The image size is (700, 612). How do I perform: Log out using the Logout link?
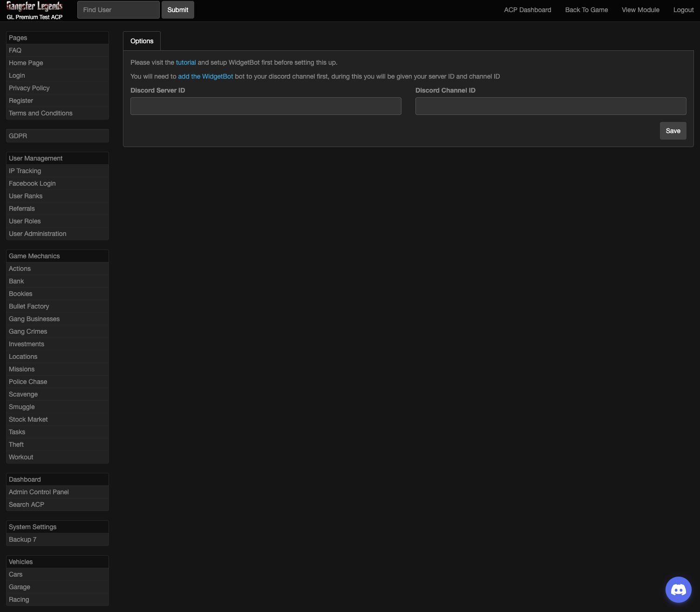click(x=683, y=10)
